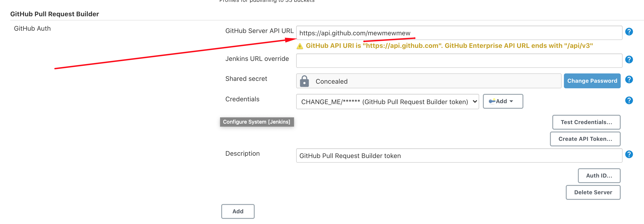Viewport: 644px width, 224px height.
Task: Select the Description text field
Action: [x=459, y=156]
